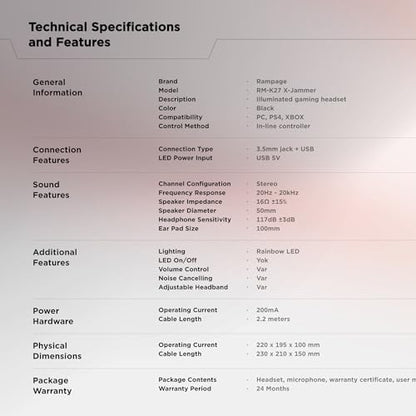Click the Technical Specifications and Features heading

(104, 34)
